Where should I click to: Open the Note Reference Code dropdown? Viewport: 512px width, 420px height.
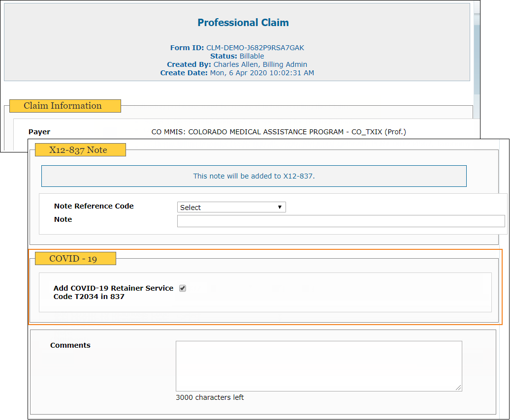pyautogui.click(x=231, y=207)
